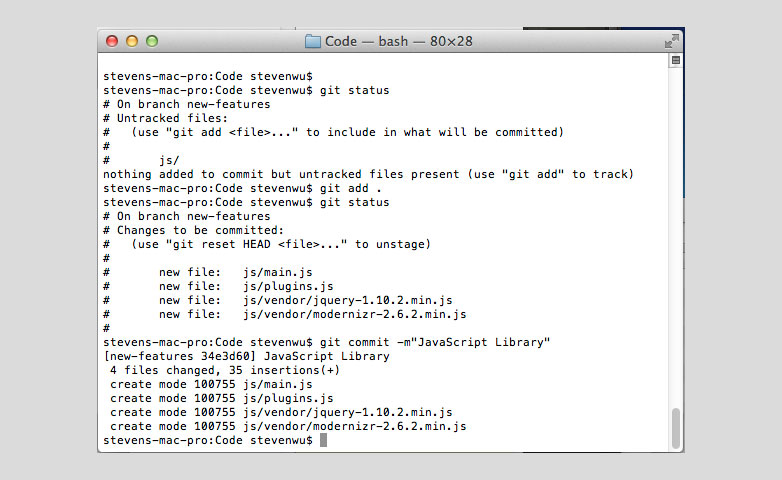This screenshot has height=480, width=782.
Task: Click the "git commit -m" command line
Action: [x=326, y=342]
